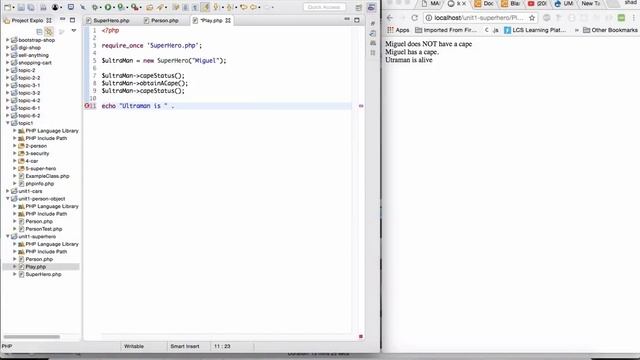Maximize the Project Explorer panel
640x360 pixels.
(x=72, y=20)
